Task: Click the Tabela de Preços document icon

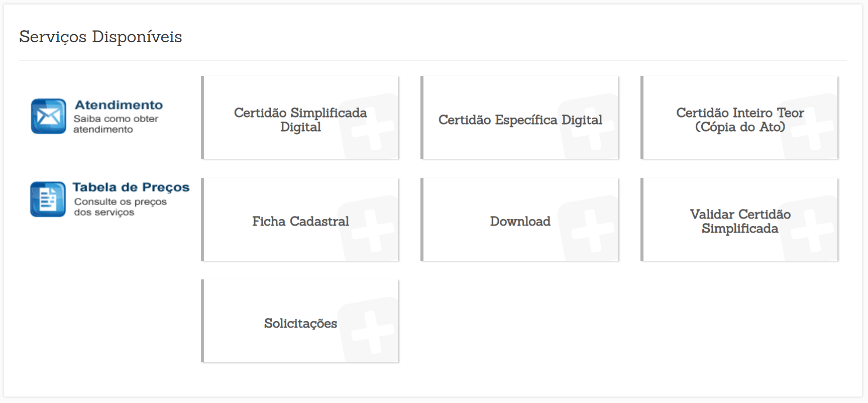Action: pyautogui.click(x=48, y=199)
